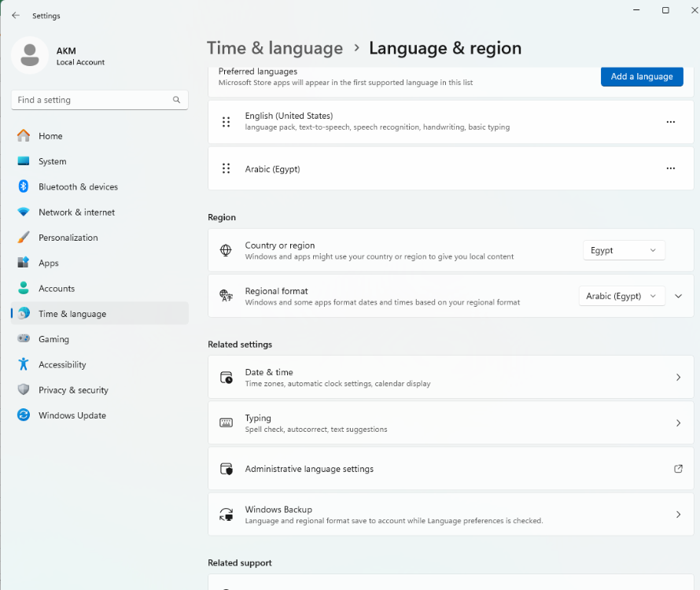The width and height of the screenshot is (700, 590).
Task: Open Bluetooth & devices label
Action: (x=78, y=186)
